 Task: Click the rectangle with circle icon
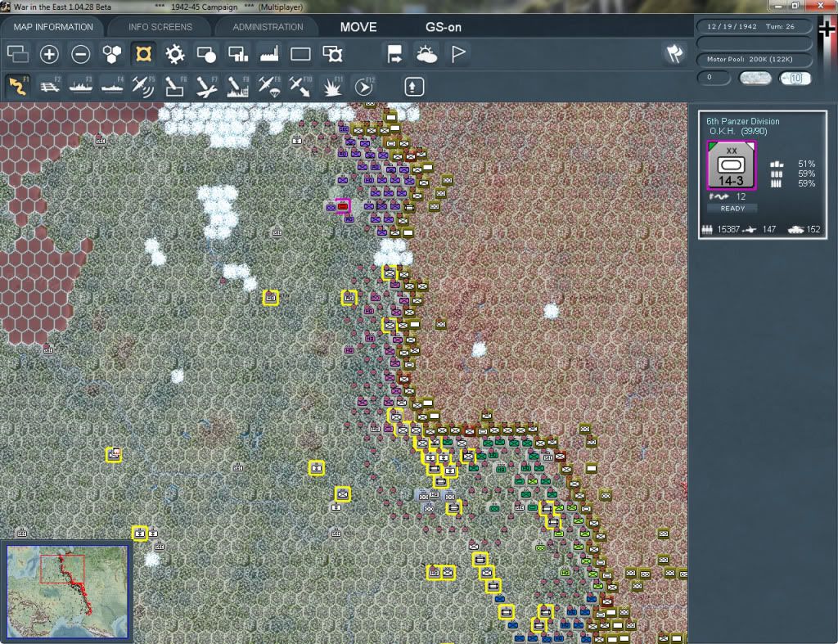pyautogui.click(x=206, y=54)
